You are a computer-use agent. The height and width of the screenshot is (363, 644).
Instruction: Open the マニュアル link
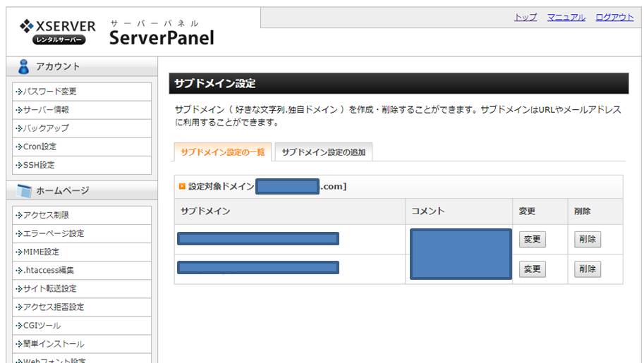point(566,17)
